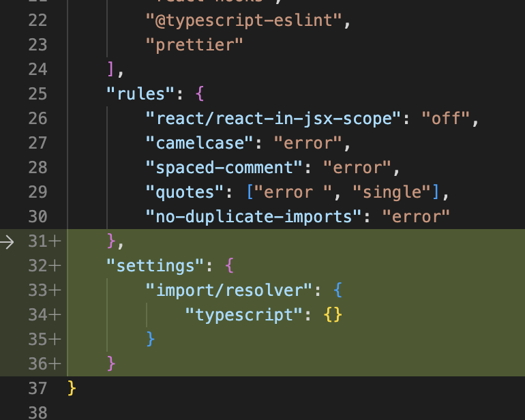Image resolution: width=525 pixels, height=420 pixels.
Task: Click the revert arrow beside line 31
Action: (x=9, y=241)
